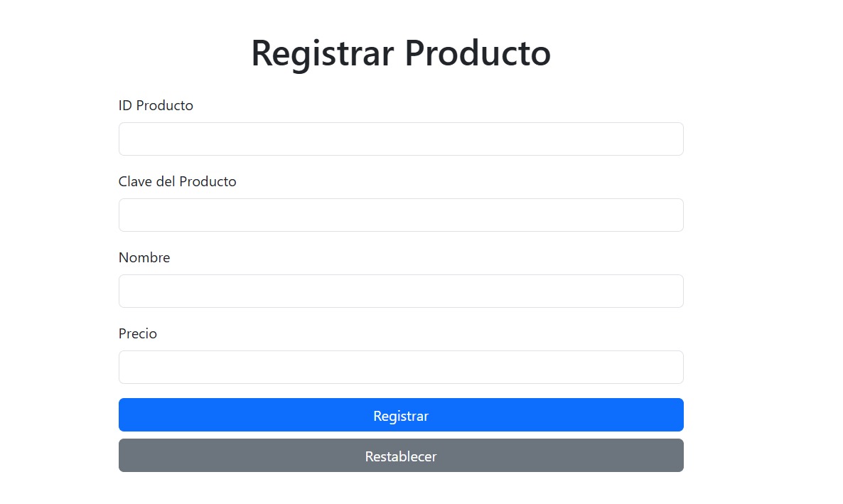Activate the first input under ID Producto
The width and height of the screenshot is (843, 504).
click(x=400, y=139)
